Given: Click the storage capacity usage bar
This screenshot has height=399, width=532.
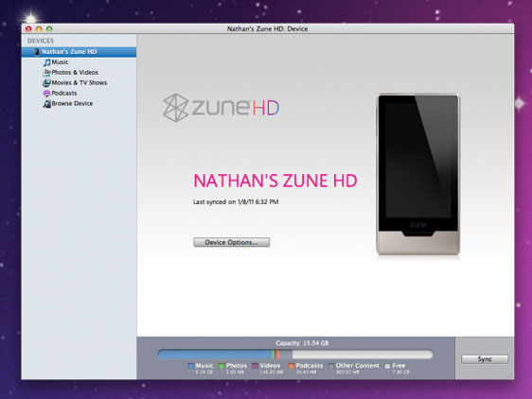Looking at the screenshot, I should click(x=295, y=355).
